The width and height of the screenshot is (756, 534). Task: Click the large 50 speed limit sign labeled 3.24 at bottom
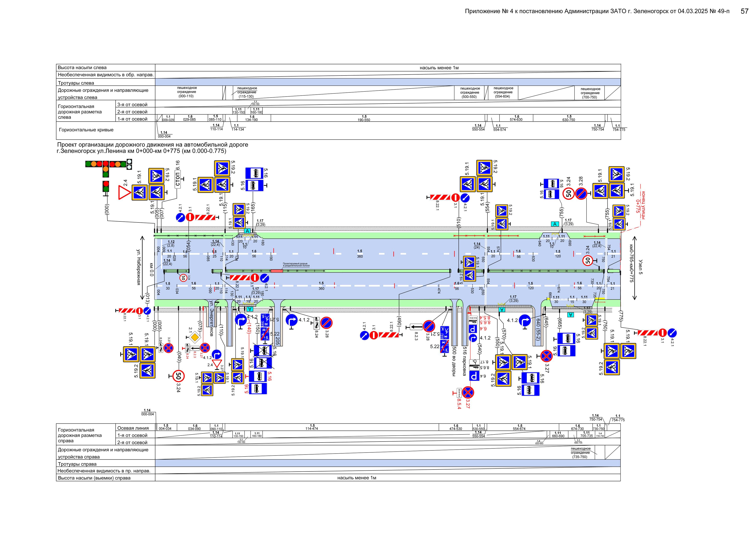(x=178, y=376)
